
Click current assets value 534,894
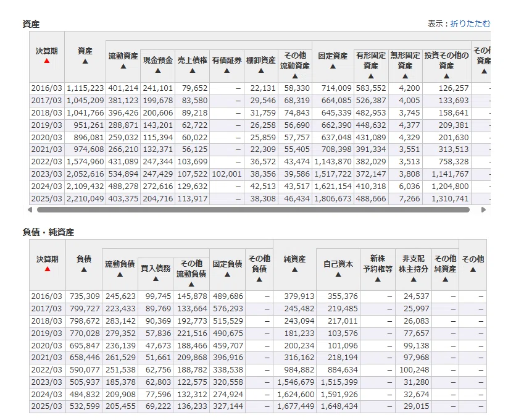click(x=123, y=174)
